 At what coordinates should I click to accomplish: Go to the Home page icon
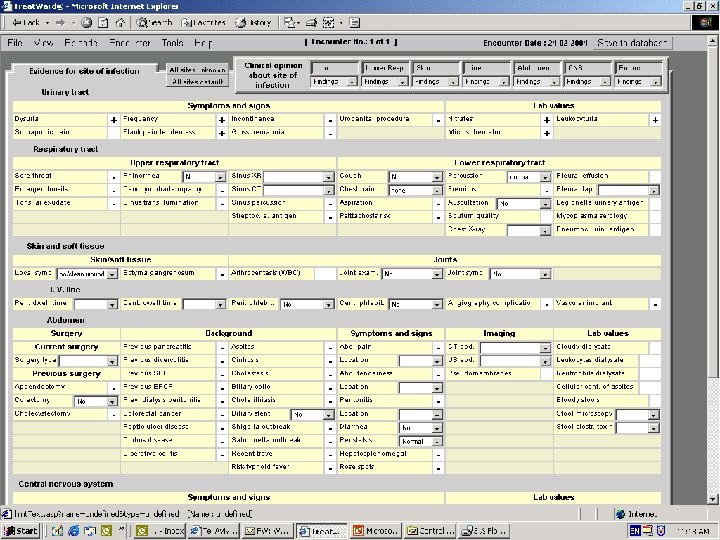point(120,22)
